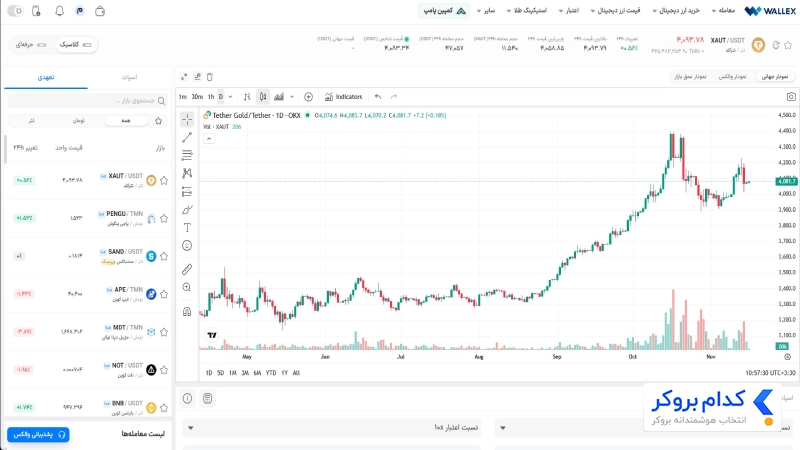The image size is (800, 450).
Task: Toggle the dark mode switch
Action: [x=15, y=11]
